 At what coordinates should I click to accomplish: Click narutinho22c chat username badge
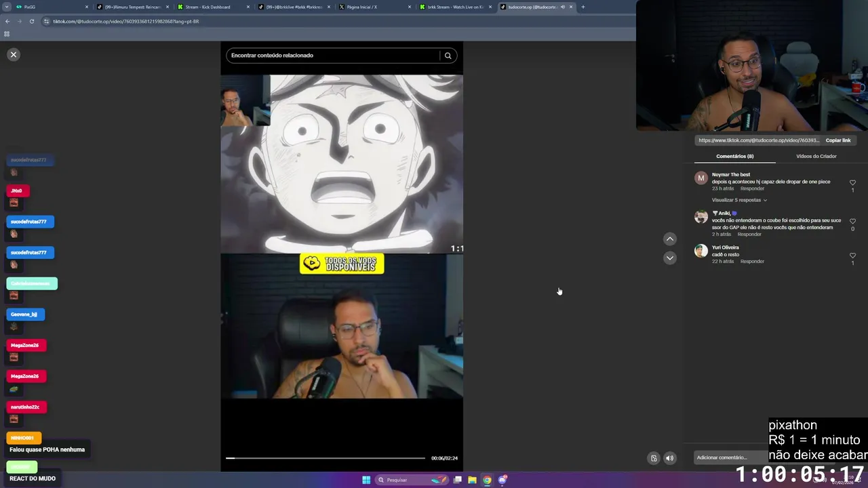point(25,407)
